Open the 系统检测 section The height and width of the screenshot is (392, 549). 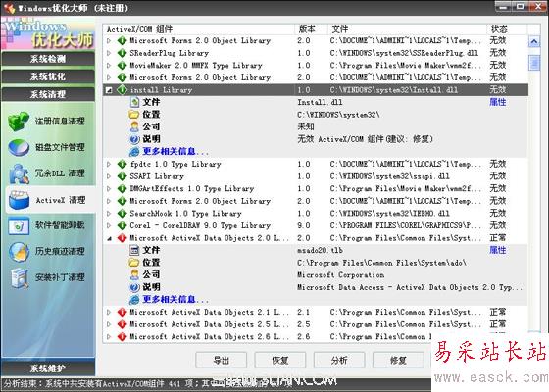pos(48,59)
